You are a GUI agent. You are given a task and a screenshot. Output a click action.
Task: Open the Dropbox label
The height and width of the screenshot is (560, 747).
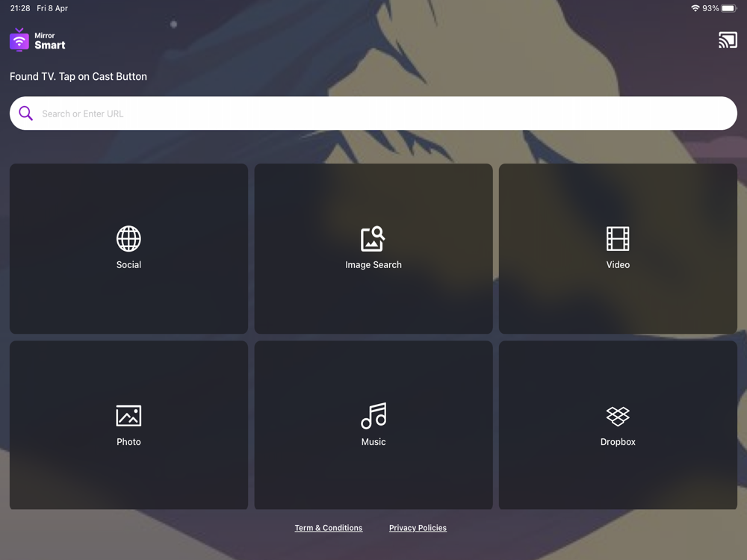coord(618,442)
